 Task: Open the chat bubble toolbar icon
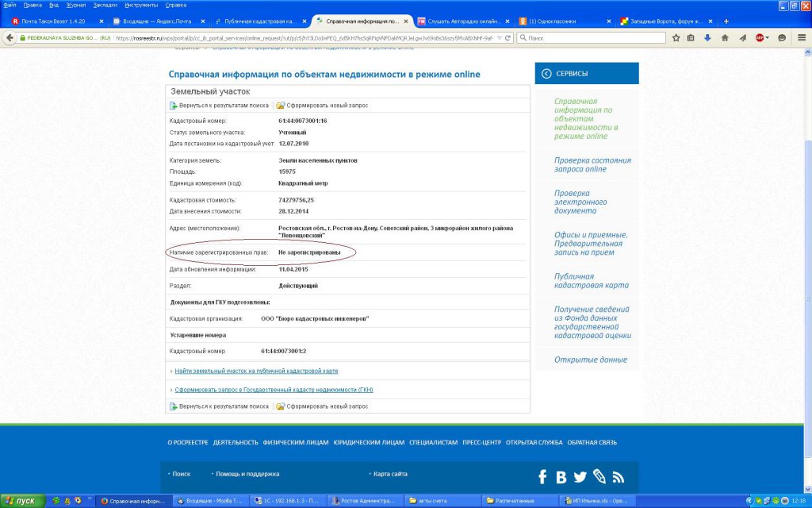pos(782,38)
